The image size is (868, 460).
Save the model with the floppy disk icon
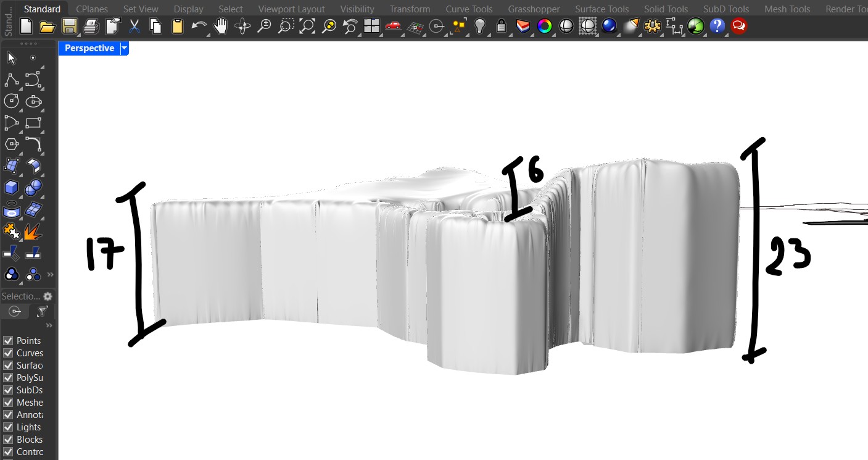click(69, 27)
